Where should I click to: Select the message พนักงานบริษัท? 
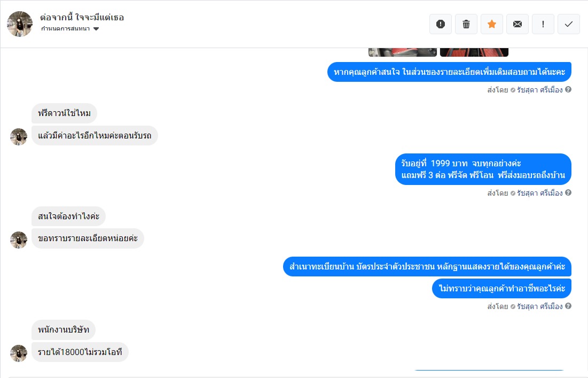click(x=64, y=329)
